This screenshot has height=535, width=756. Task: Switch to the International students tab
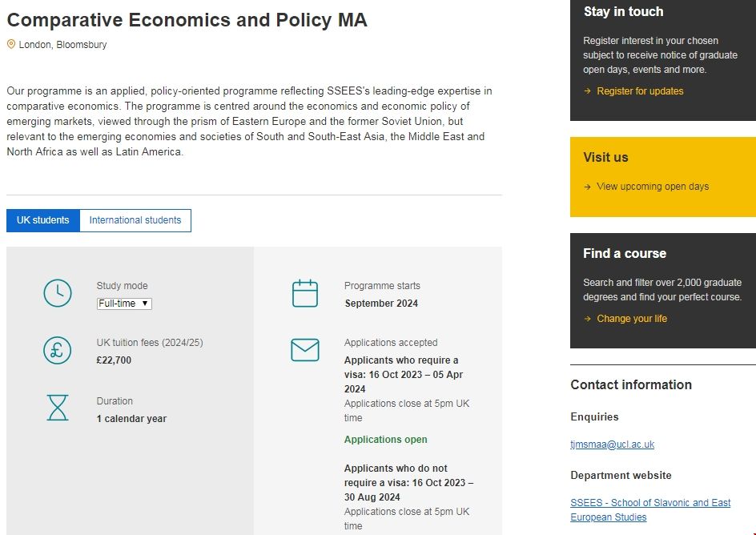135,220
